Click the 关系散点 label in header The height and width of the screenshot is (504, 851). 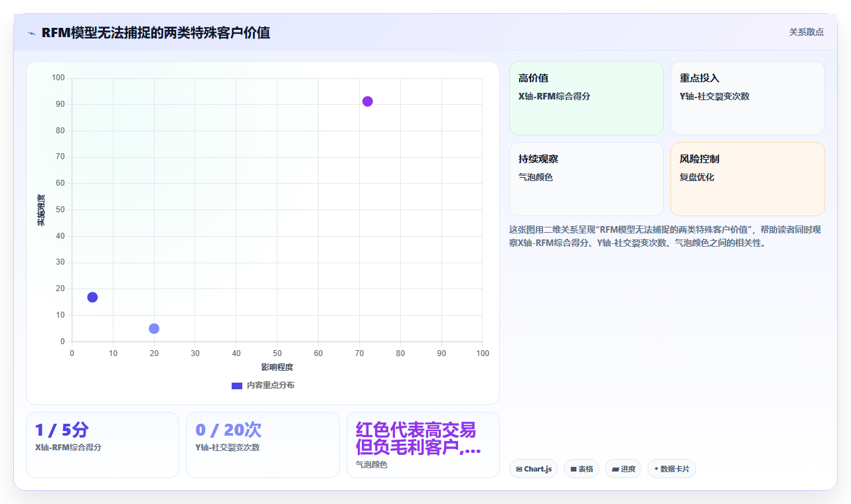[x=806, y=32]
